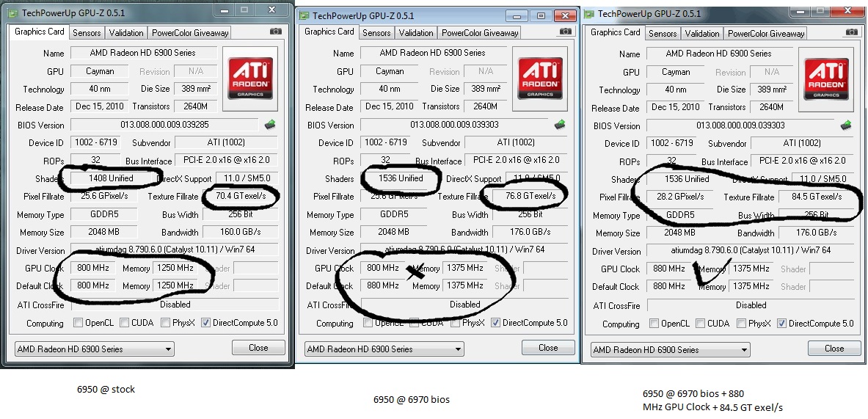Open the GPU selector dropdown in middle window

(x=384, y=349)
